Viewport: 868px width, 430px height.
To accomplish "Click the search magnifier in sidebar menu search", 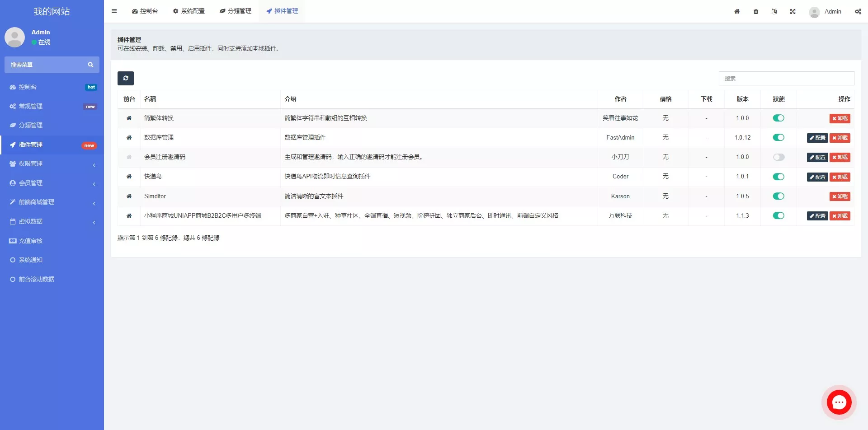I will [90, 65].
